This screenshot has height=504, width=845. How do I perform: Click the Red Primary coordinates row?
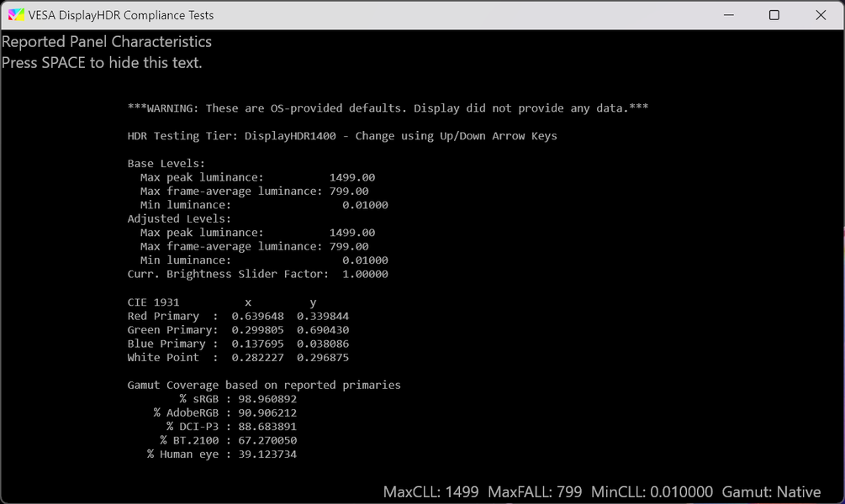(238, 316)
